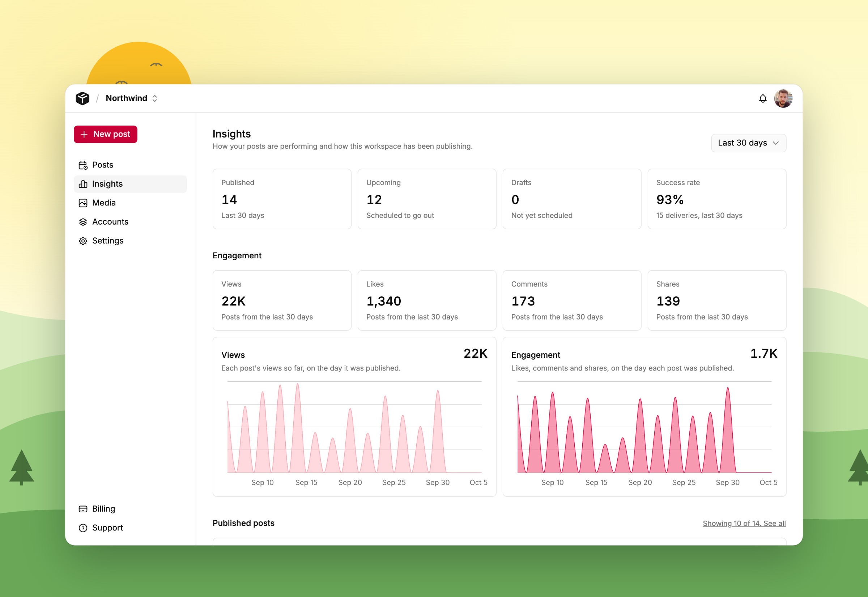The image size is (868, 597).
Task: Click the Insights page title
Action: coord(231,134)
